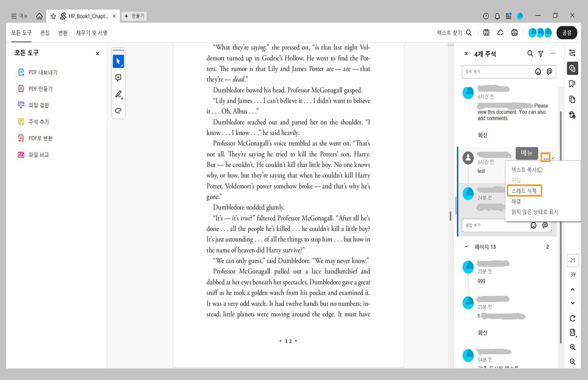This screenshot has width=588, height=380.
Task: Open the apps grid launcher icon
Action: point(508,16)
